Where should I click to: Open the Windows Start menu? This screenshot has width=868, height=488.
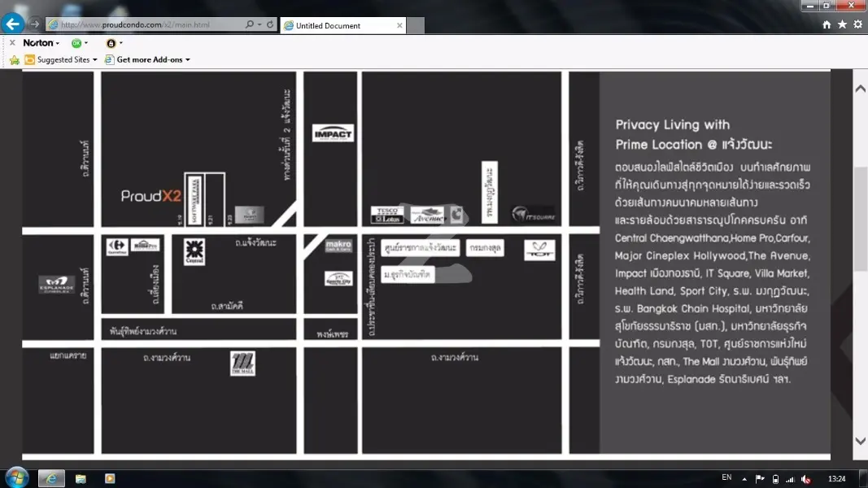(16, 478)
